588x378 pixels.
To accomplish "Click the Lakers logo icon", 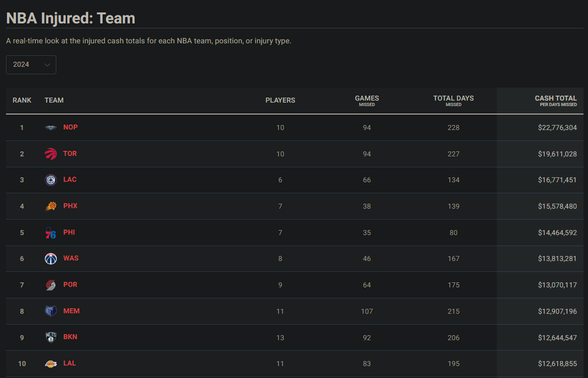I will [51, 364].
